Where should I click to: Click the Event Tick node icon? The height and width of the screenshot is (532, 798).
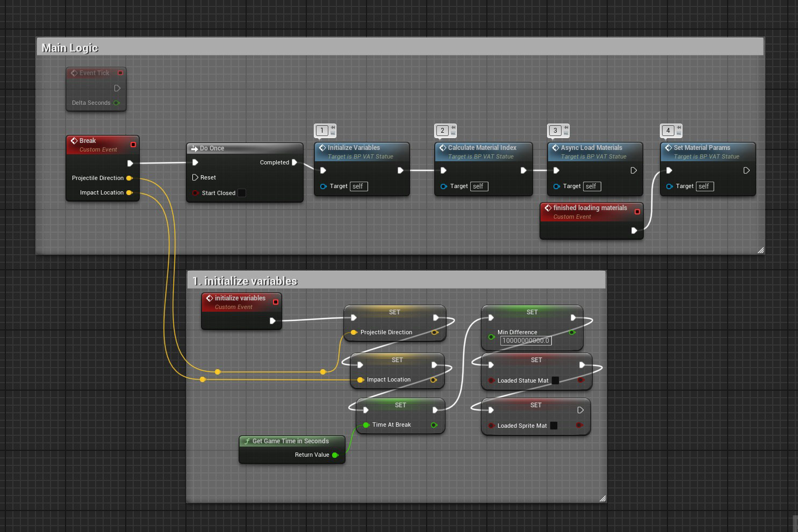[74, 73]
